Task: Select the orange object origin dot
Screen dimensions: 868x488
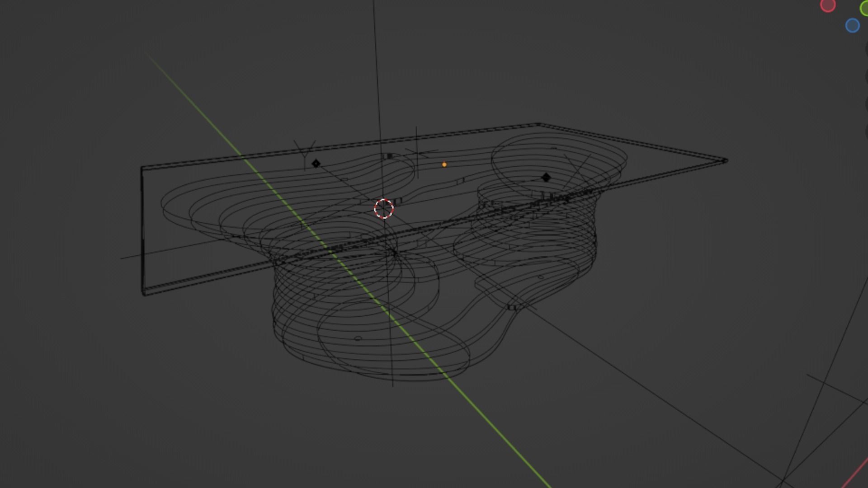Action: 444,165
